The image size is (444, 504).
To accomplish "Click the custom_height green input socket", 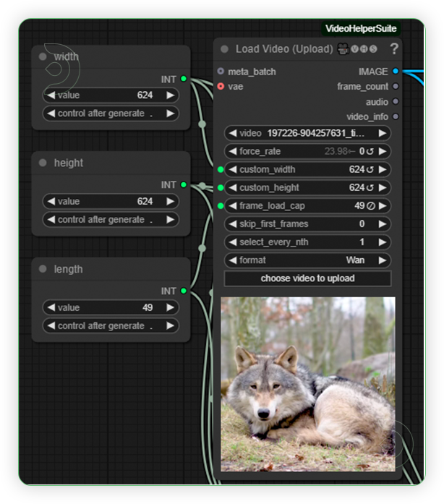I will coord(221,187).
